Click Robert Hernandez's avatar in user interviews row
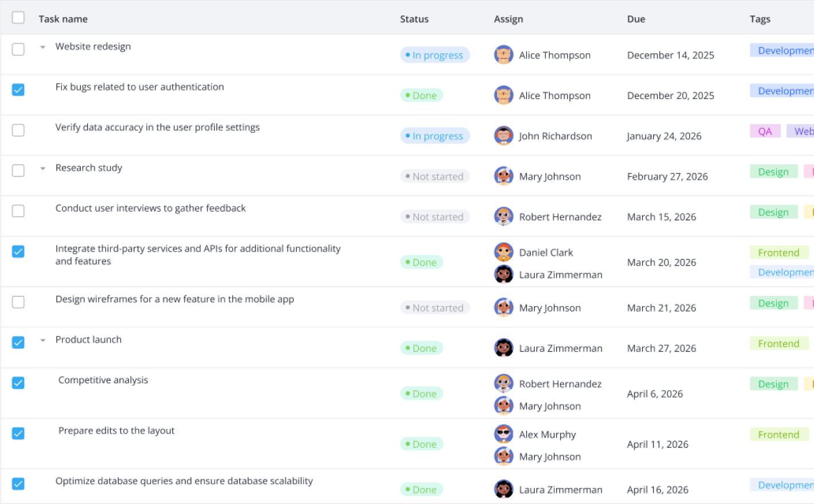Screen dimensions: 814x504 503,216
